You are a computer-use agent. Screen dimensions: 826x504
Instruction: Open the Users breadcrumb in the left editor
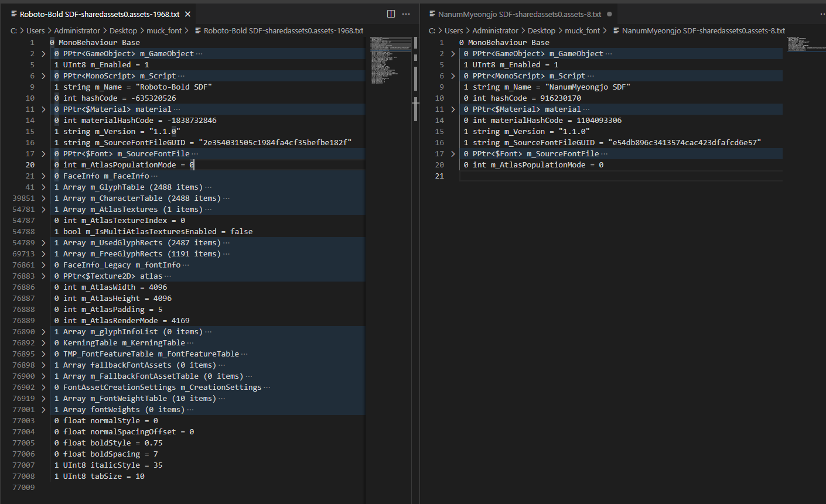(35, 30)
